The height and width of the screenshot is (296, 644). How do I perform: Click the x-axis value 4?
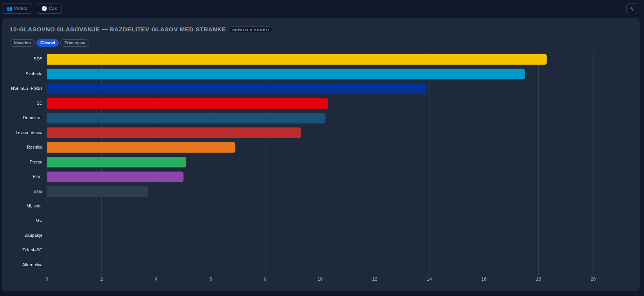(156, 279)
